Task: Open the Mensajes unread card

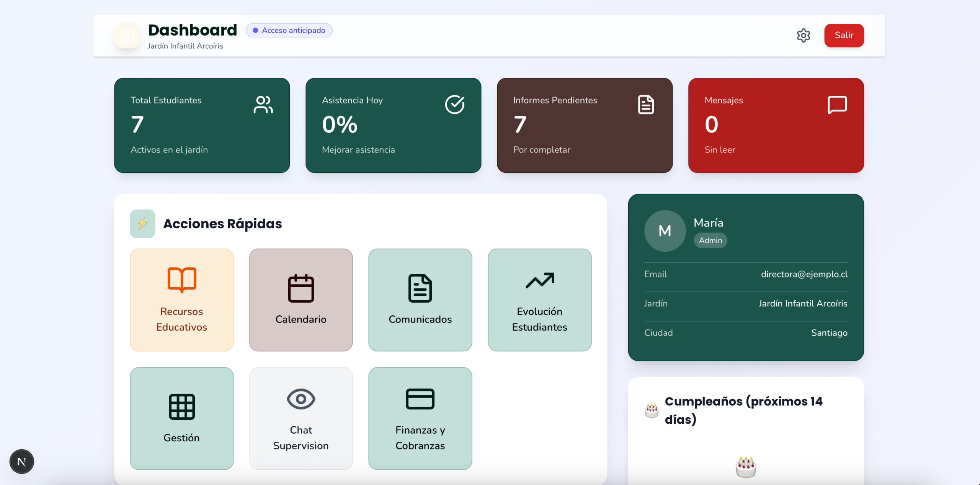Action: 776,125
